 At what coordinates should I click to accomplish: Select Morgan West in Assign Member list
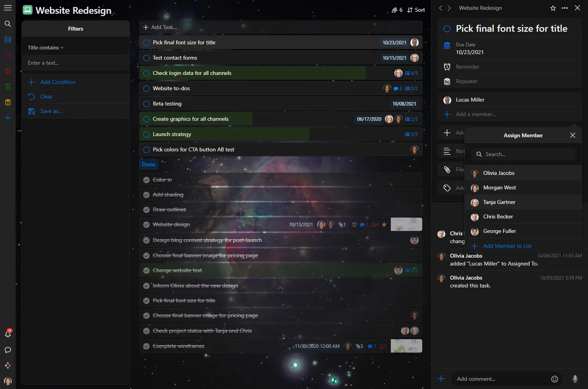click(499, 188)
